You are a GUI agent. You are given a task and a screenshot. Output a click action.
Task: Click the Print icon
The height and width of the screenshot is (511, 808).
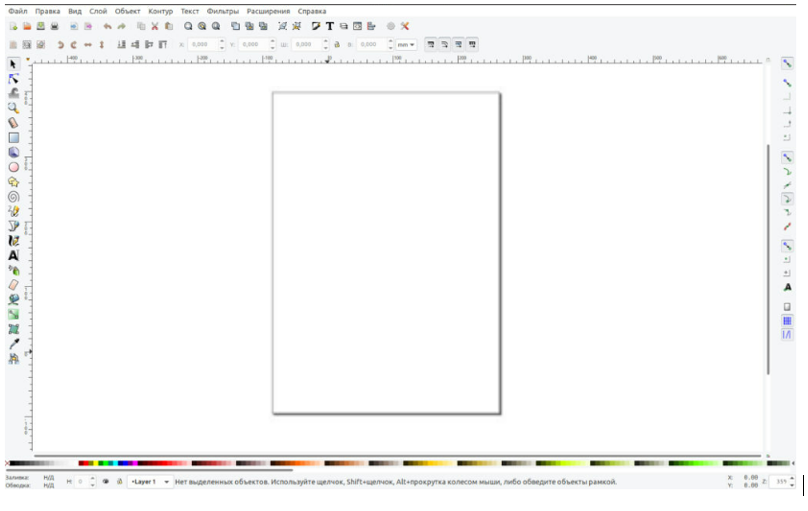coord(55,26)
